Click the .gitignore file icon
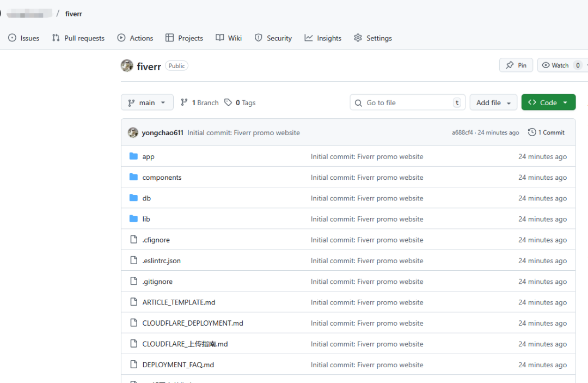This screenshot has height=383, width=588. tap(133, 281)
